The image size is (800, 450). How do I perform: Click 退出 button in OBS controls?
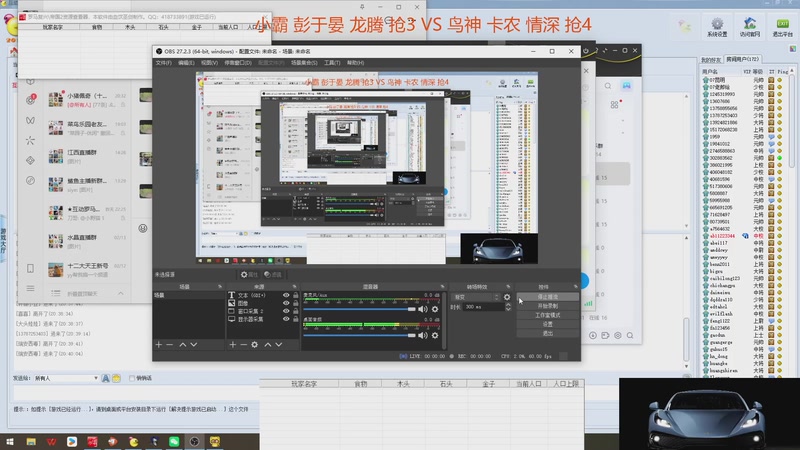(x=548, y=333)
